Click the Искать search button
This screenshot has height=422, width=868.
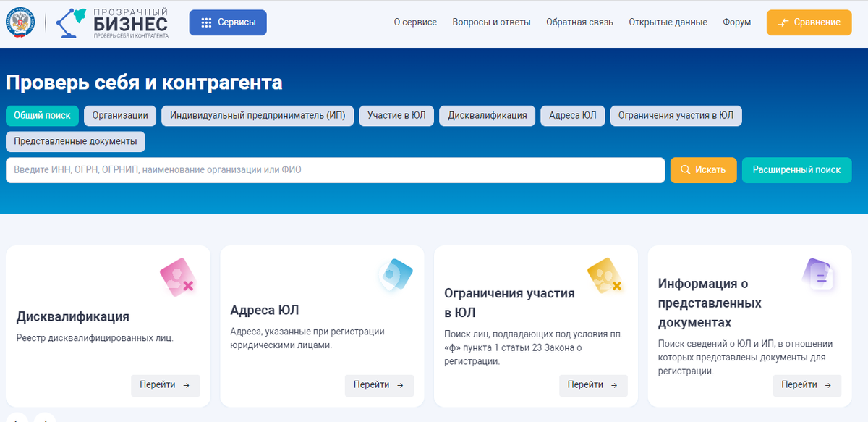tap(703, 170)
